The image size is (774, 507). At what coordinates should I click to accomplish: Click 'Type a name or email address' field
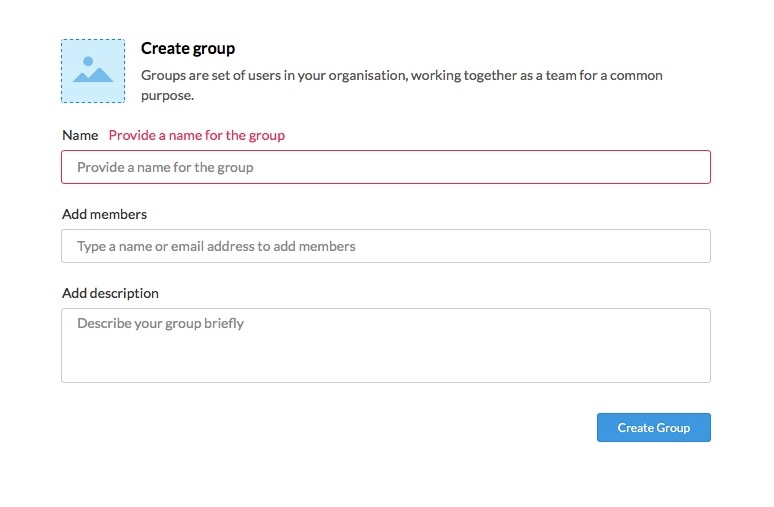coord(386,246)
